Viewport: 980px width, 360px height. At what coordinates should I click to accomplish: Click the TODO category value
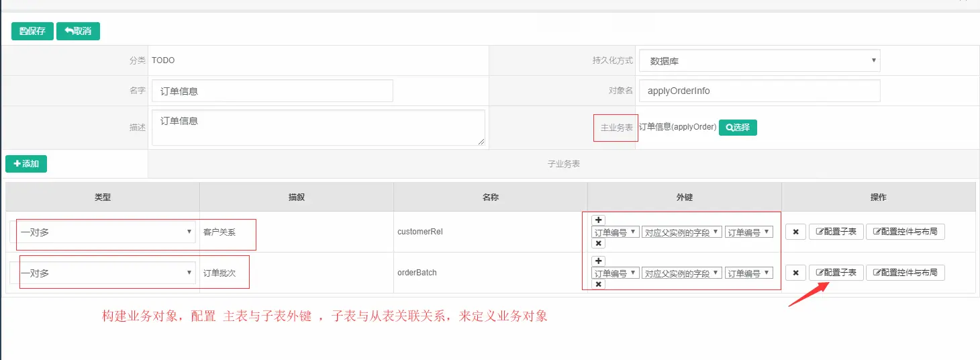point(163,60)
